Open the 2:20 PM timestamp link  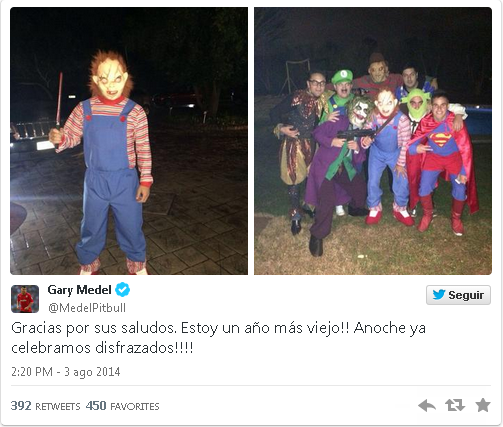point(66,372)
